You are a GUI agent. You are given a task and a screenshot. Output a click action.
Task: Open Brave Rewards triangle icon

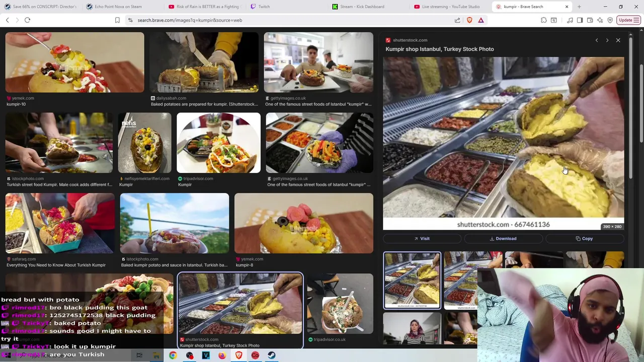coord(481,20)
